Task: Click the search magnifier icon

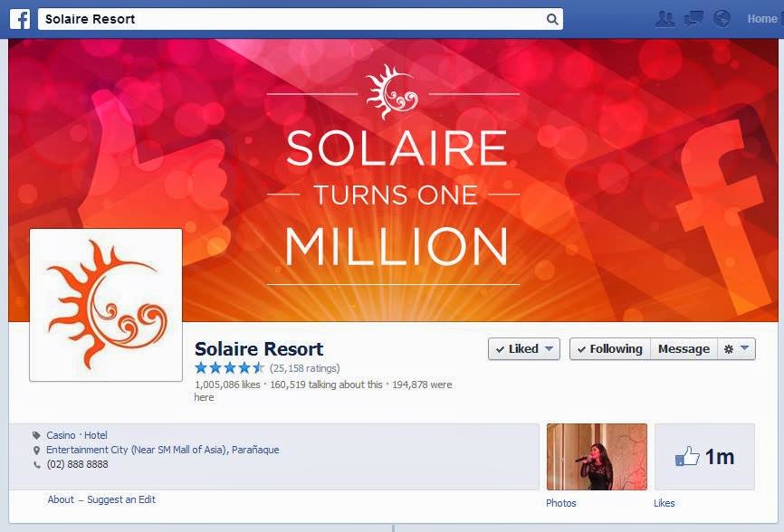Action: click(552, 19)
